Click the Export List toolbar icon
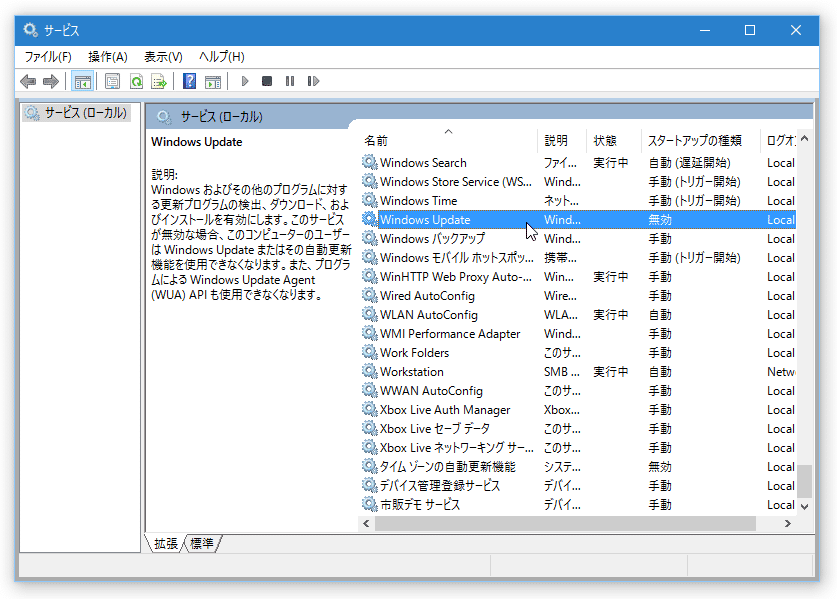837x599 pixels. [159, 81]
